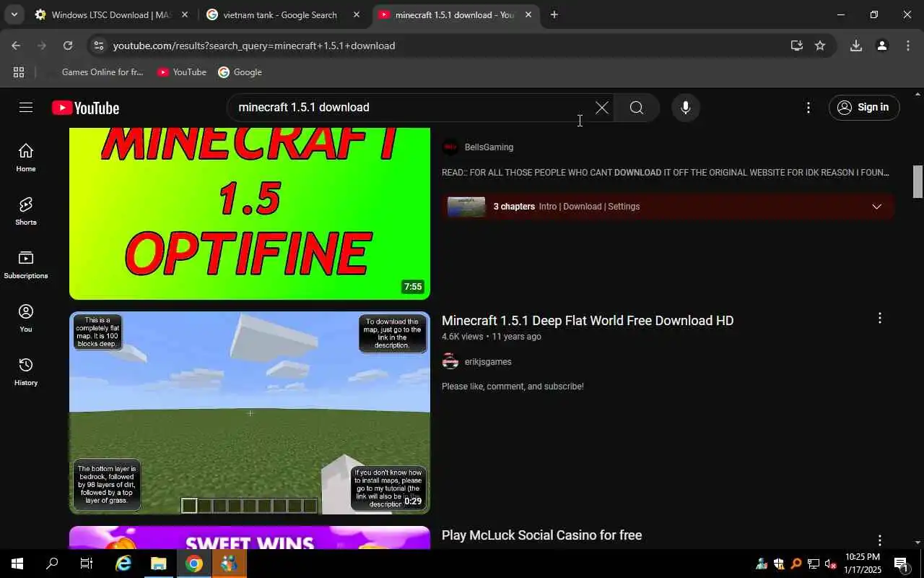Click the Sign in button
Screen dimensions: 924x578
tap(864, 108)
